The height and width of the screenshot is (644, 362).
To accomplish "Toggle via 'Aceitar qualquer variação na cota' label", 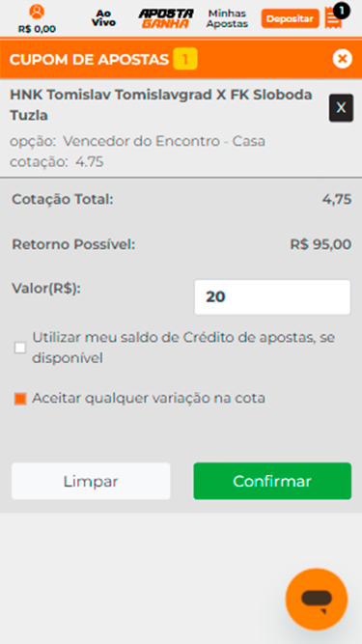I will [x=149, y=398].
